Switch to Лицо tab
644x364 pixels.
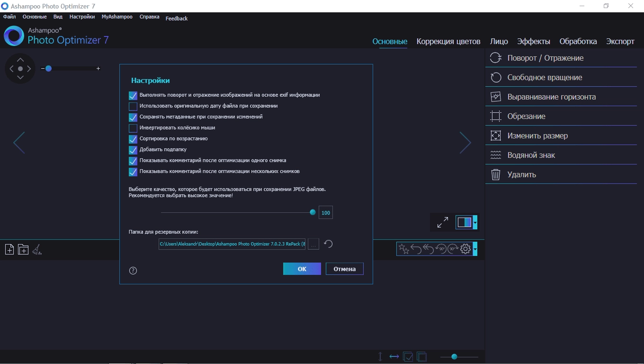pos(499,41)
